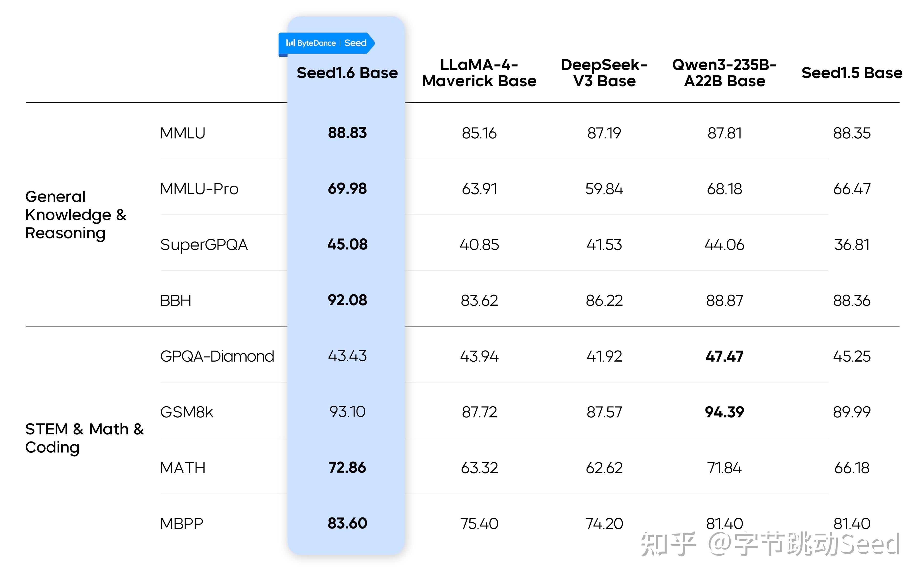Select the Seed1.5 Base column header
924x581 pixels.
851,73
